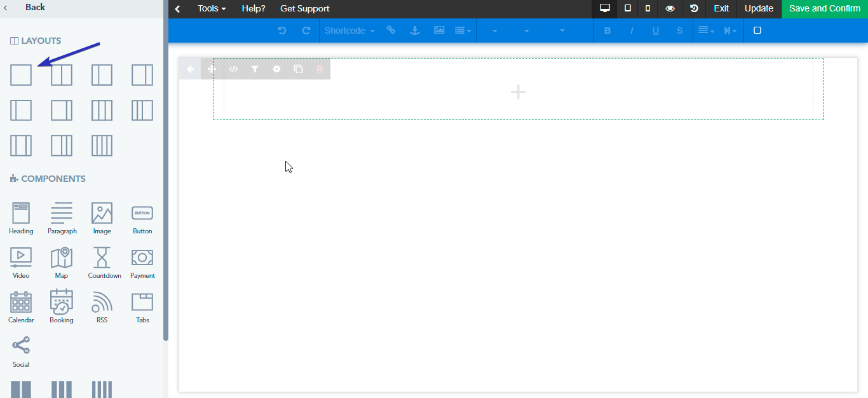Add a Calendar component
This screenshot has height=398, width=868.
[x=21, y=307]
